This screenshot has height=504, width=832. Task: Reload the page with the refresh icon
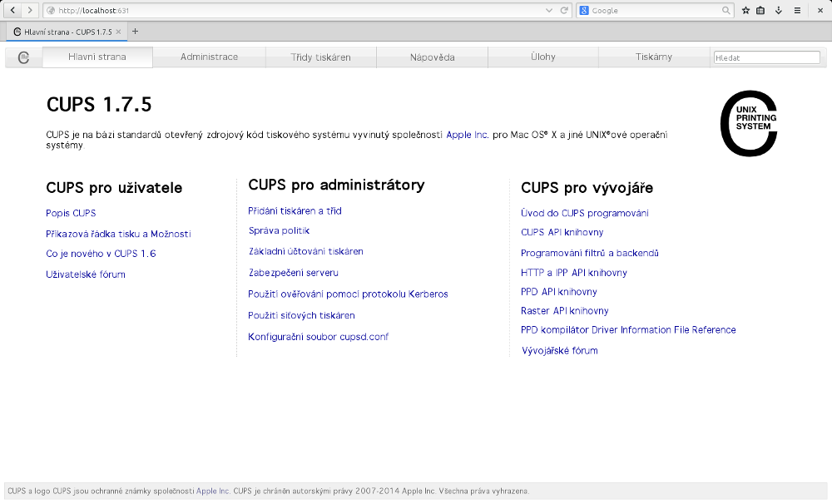(564, 10)
